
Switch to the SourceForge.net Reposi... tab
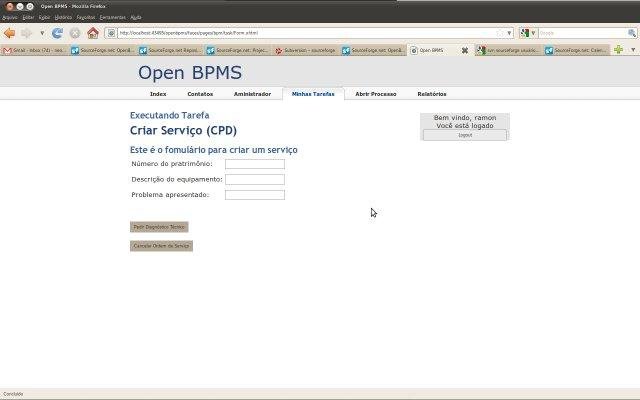point(170,50)
